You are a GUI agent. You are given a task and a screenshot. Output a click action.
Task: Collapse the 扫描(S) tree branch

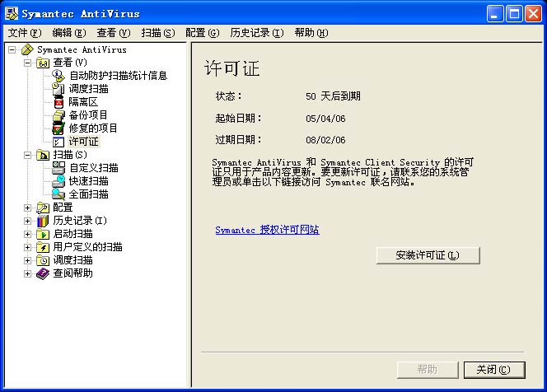27,155
